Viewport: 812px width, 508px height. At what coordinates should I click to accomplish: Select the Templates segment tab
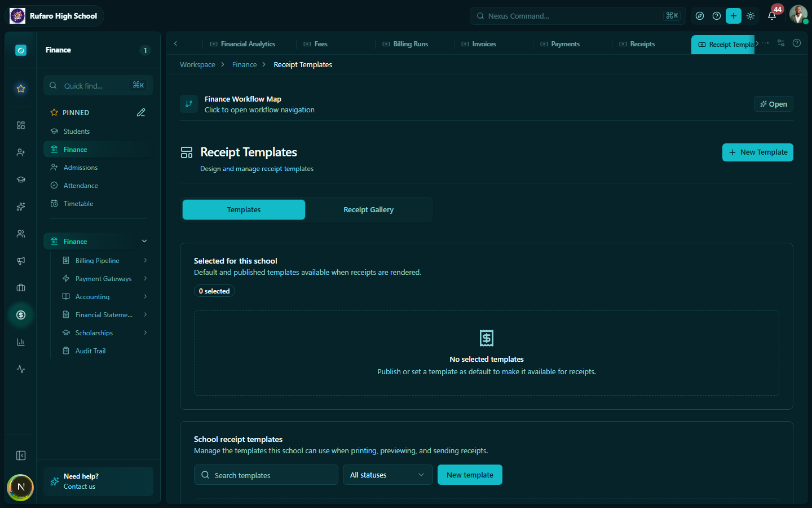pos(244,209)
